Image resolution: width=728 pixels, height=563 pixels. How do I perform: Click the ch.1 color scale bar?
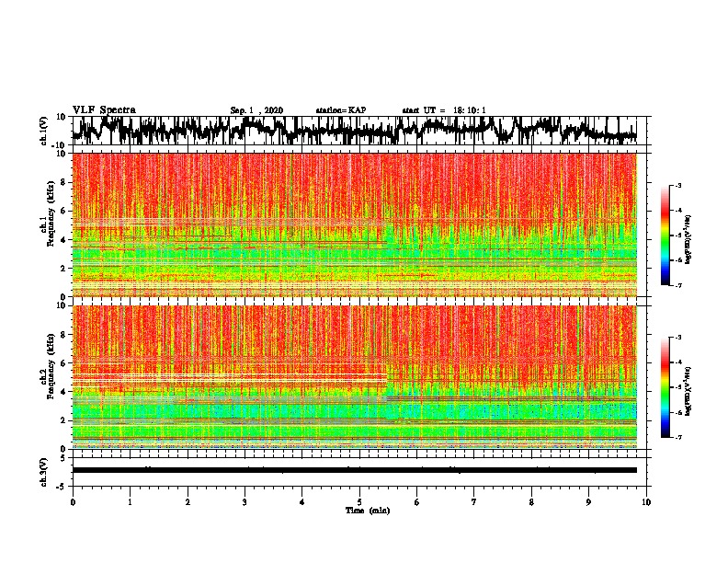click(665, 236)
